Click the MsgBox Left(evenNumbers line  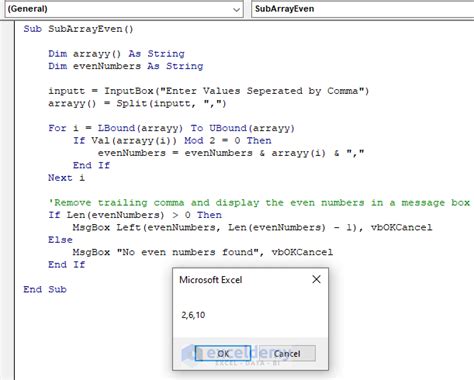[252, 228]
